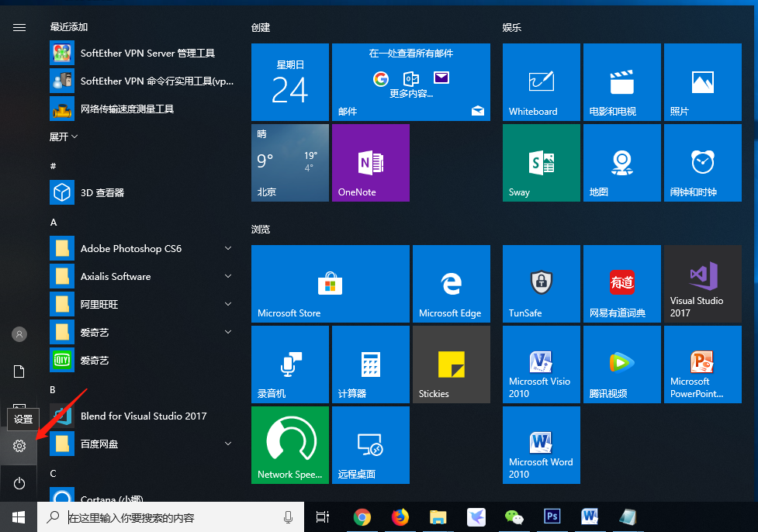The height and width of the screenshot is (532, 758).
Task: Open the 北京 weather tile
Action: point(290,163)
